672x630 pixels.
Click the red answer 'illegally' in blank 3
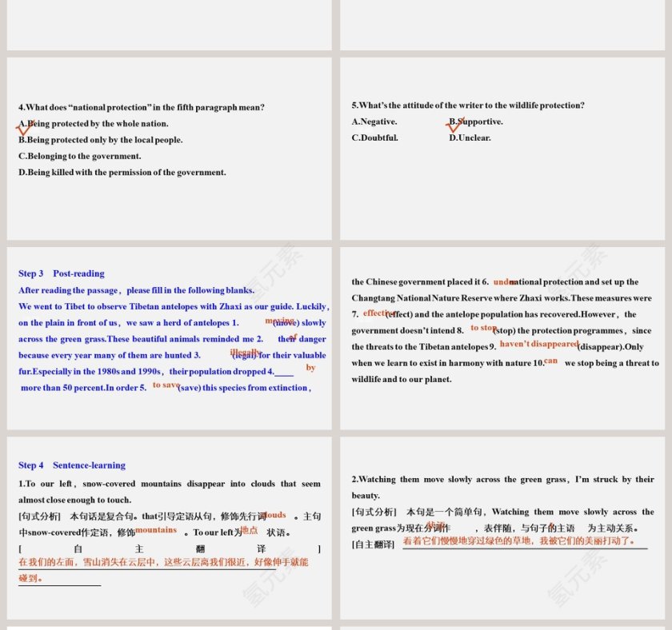[245, 352]
